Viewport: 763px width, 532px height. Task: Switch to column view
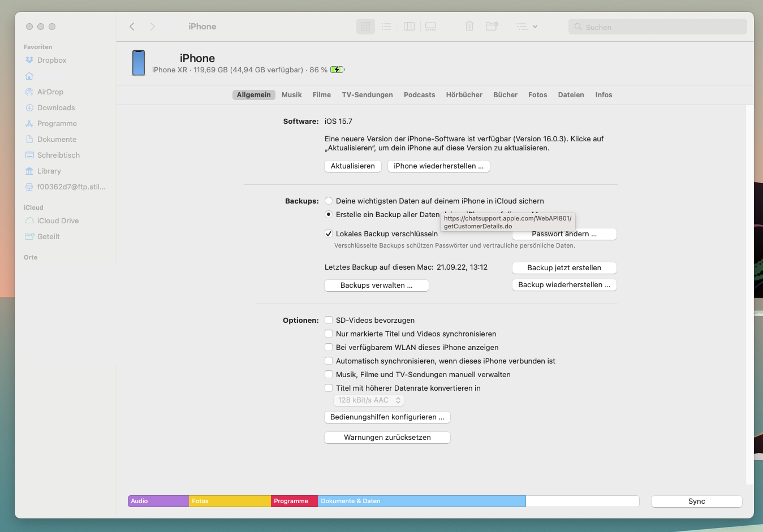click(x=409, y=27)
